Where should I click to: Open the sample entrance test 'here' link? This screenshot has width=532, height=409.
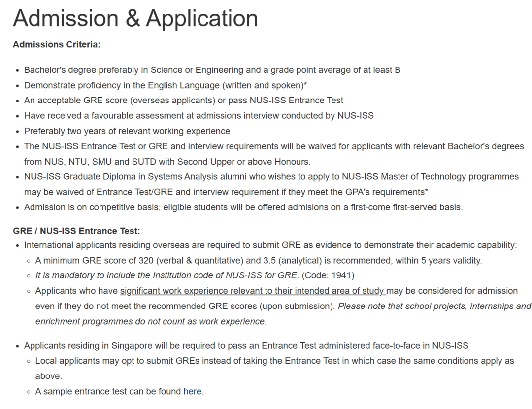[x=192, y=392]
